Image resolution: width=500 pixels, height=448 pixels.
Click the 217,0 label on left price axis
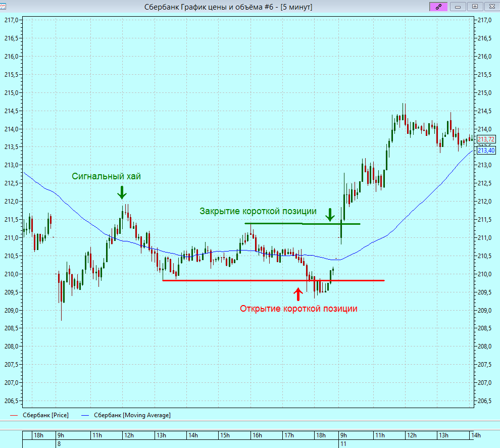click(12, 20)
